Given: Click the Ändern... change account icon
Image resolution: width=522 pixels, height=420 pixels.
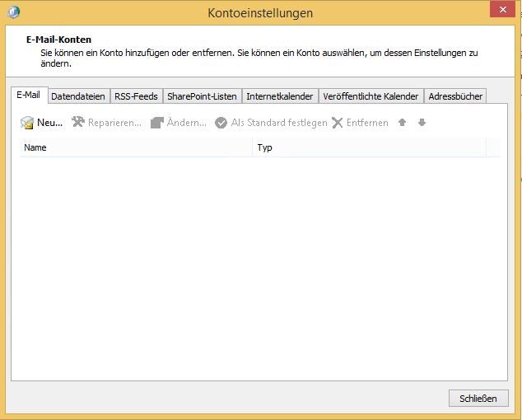Looking at the screenshot, I should 157,123.
